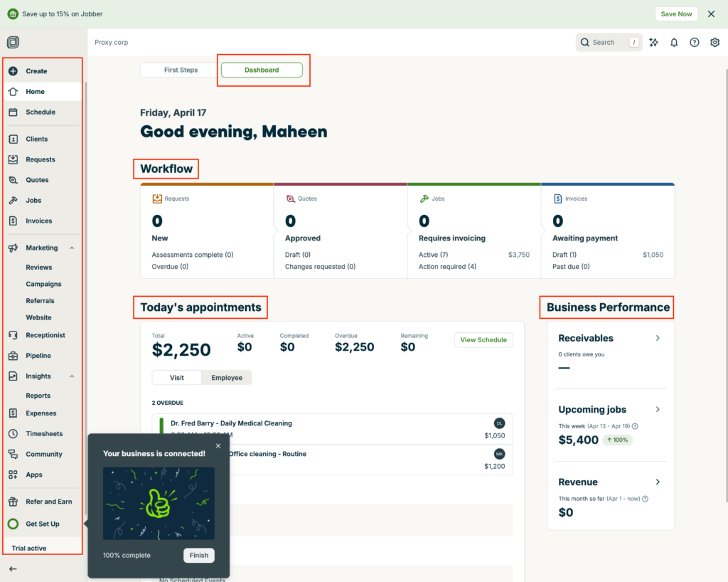Click the Save Now button

tap(676, 14)
